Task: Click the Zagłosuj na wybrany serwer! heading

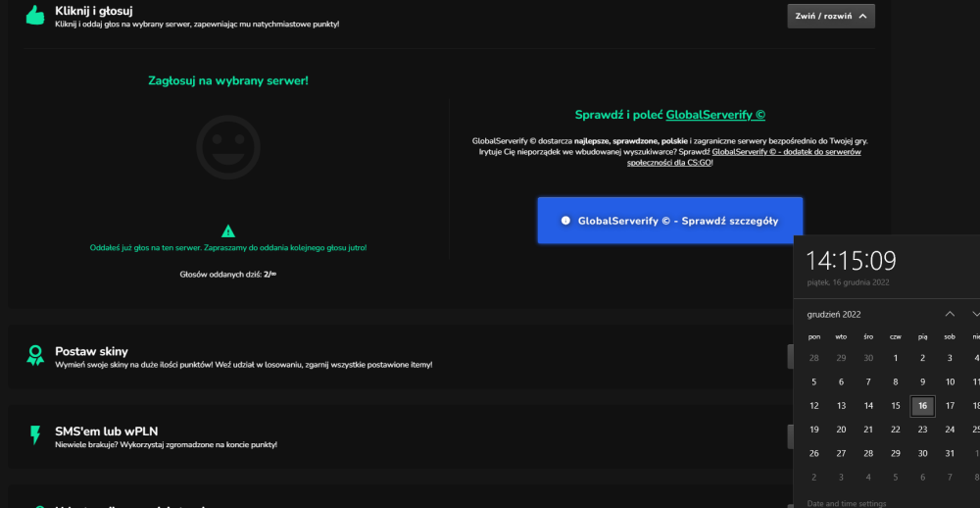Action: point(228,80)
